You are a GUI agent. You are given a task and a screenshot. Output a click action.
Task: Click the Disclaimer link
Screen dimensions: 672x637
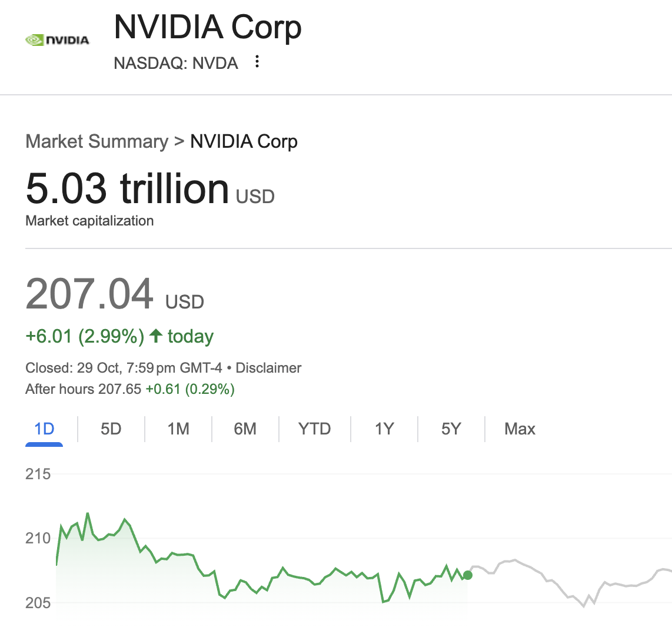(268, 368)
